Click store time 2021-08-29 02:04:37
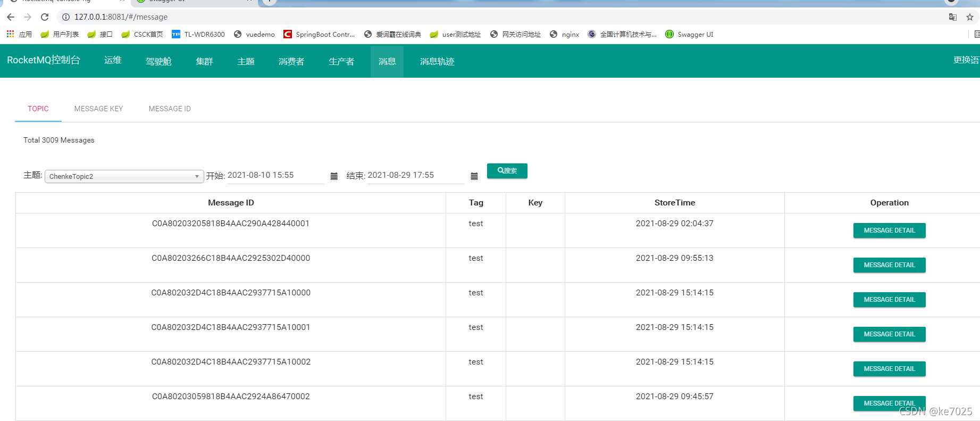Screen dimensions: 980x421 pos(675,224)
